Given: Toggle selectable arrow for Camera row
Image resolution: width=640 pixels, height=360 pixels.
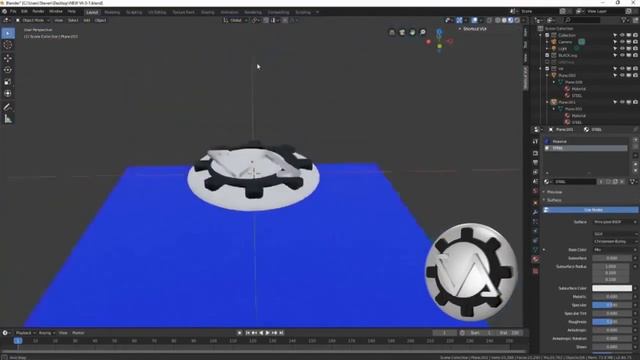Looking at the screenshot, I should (615, 42).
